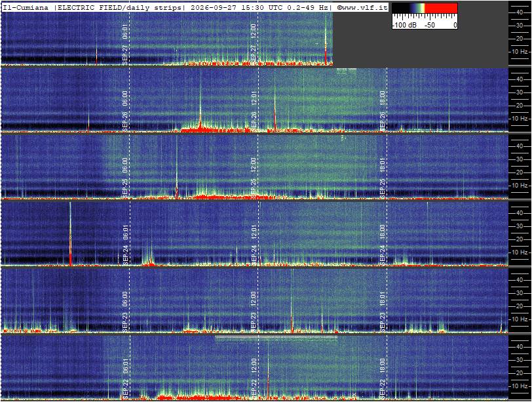Click the "-100 dB" legend label

(404, 25)
